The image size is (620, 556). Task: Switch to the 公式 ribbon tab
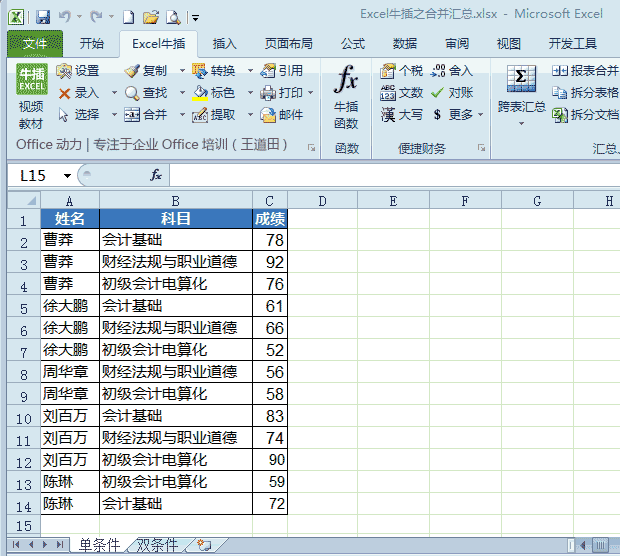353,43
